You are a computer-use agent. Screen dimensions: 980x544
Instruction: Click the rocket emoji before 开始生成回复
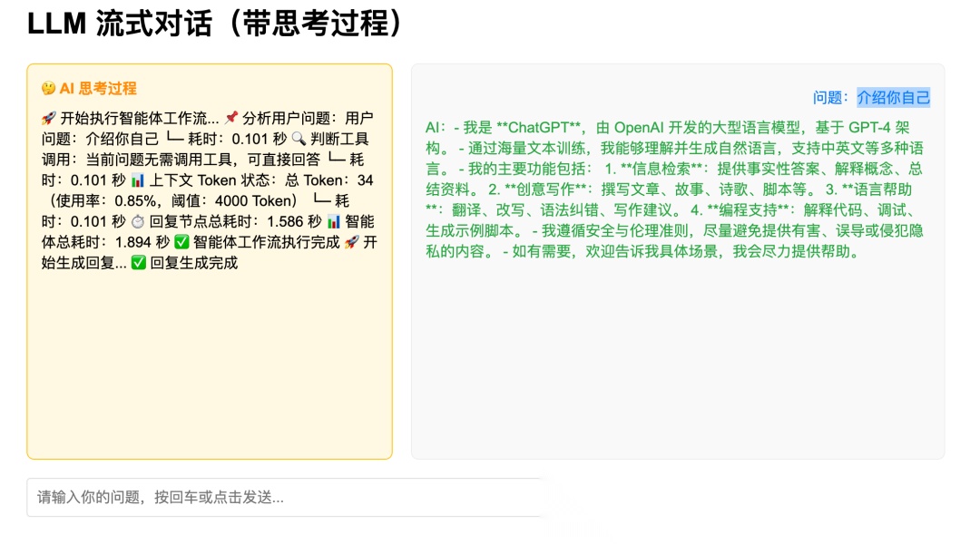point(351,242)
